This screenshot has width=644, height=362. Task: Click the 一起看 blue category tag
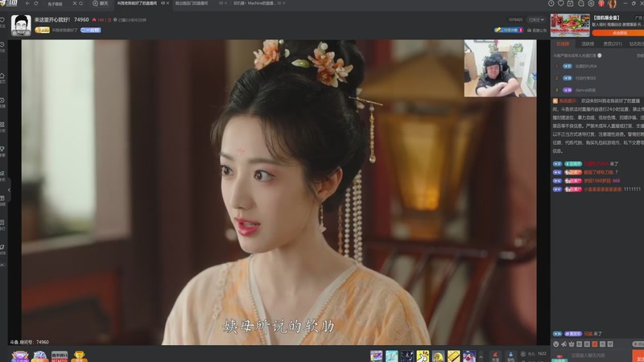(90, 30)
